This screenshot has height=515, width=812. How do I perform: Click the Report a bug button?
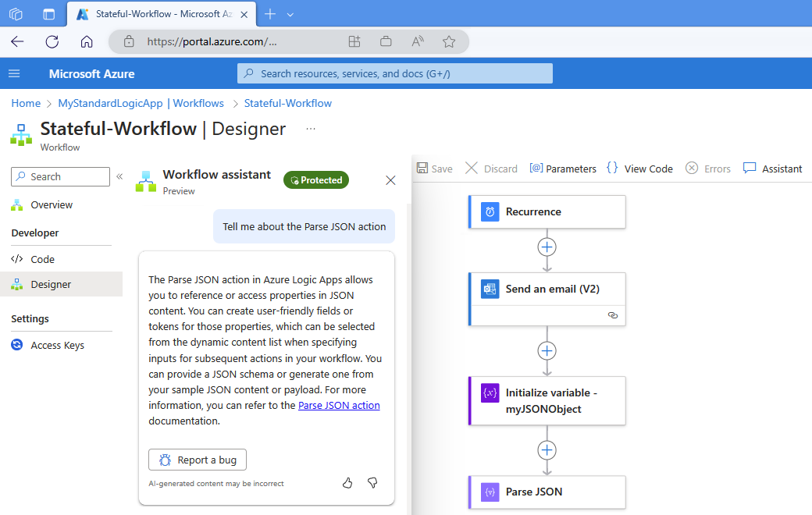coord(198,460)
